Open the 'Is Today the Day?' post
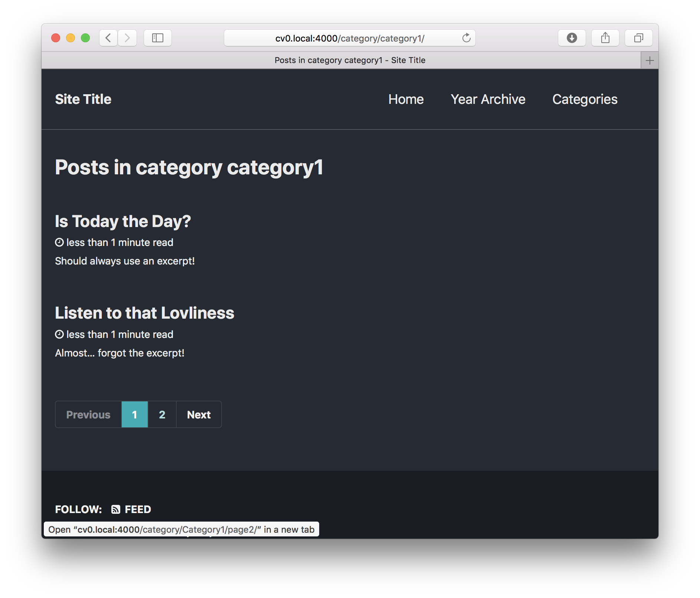 coord(123,221)
